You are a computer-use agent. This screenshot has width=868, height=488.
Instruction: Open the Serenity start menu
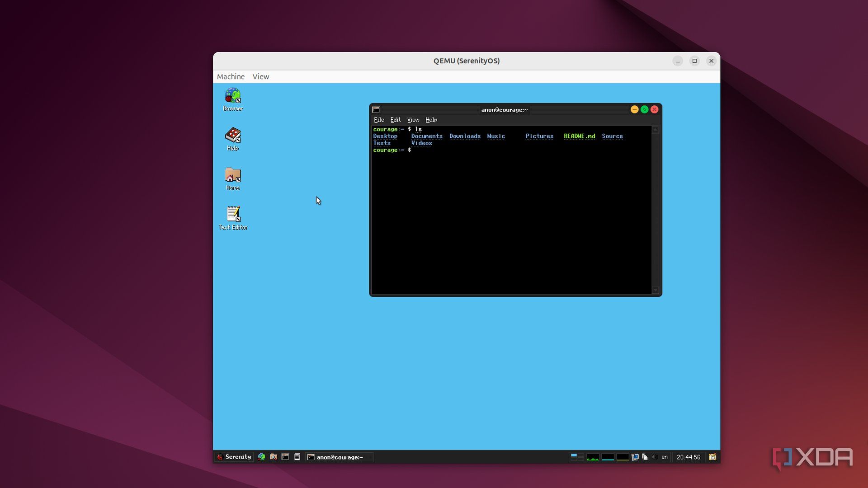234,457
